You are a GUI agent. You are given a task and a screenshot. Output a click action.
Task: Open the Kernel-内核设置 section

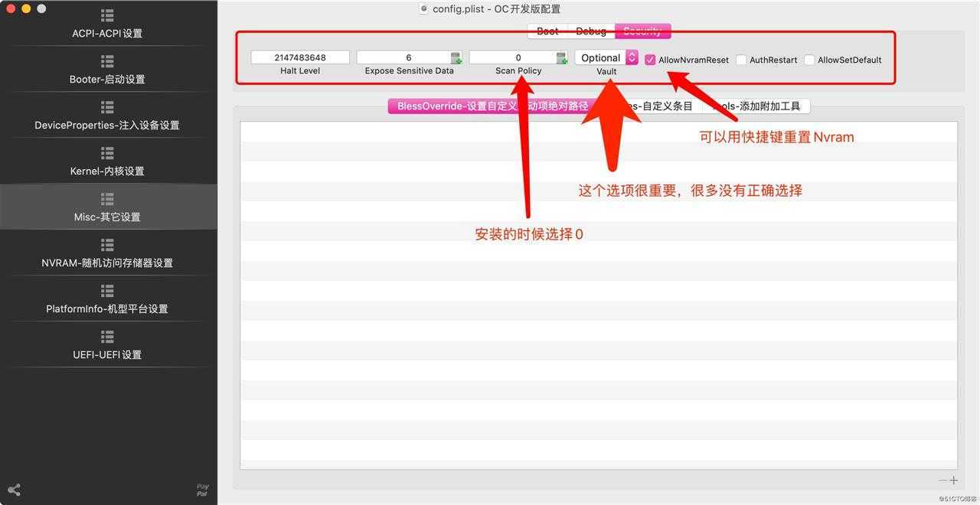tap(107, 162)
